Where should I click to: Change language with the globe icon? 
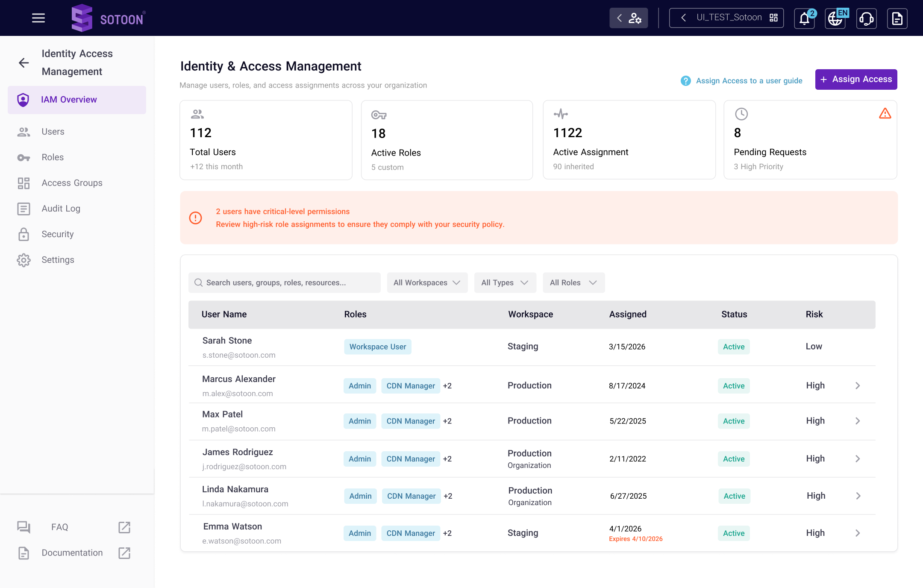[x=835, y=18]
